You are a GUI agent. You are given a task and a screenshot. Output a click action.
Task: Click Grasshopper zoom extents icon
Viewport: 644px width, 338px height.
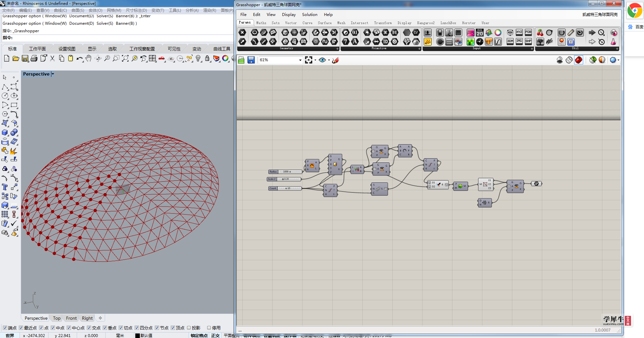308,60
